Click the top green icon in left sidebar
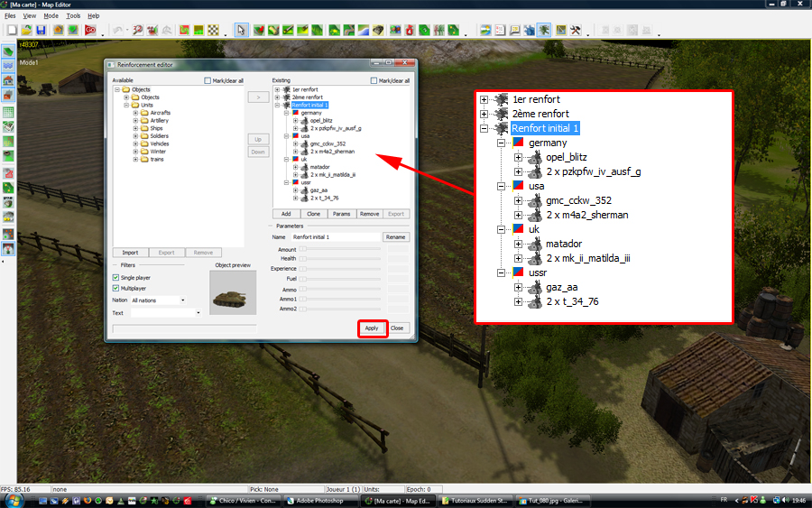Screen dimensions: 812x508 (x=8, y=51)
